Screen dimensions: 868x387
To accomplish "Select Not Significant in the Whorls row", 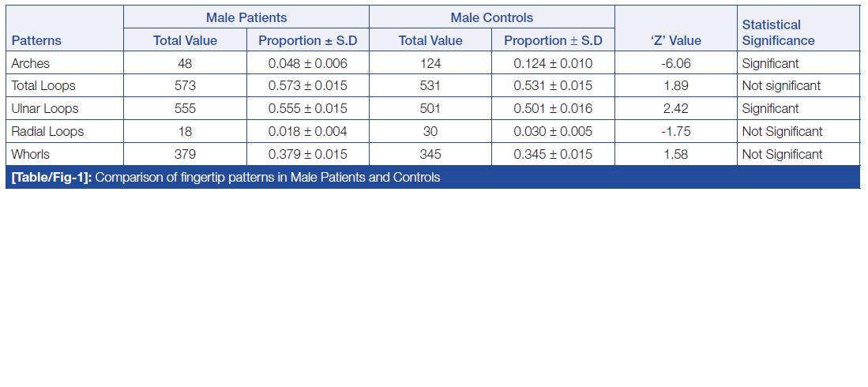I will (782, 154).
